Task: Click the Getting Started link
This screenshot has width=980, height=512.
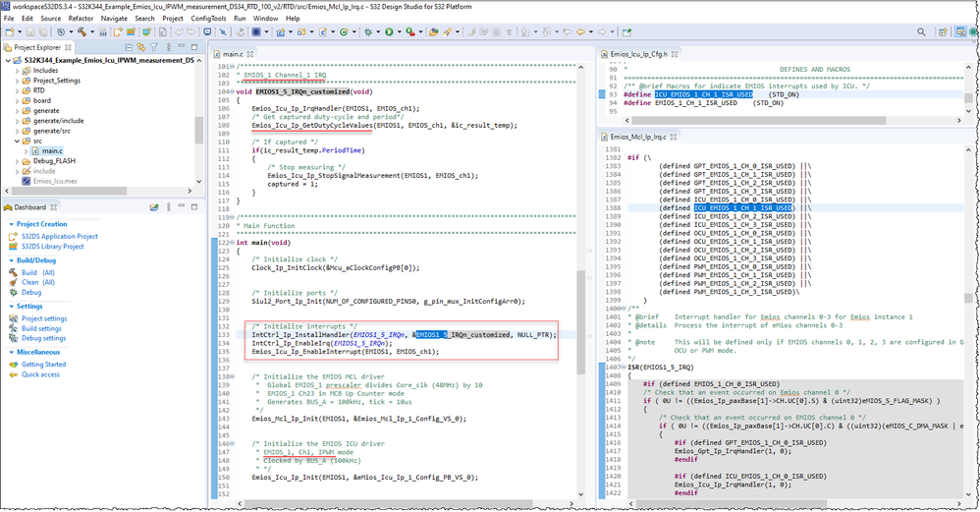Action: click(43, 364)
